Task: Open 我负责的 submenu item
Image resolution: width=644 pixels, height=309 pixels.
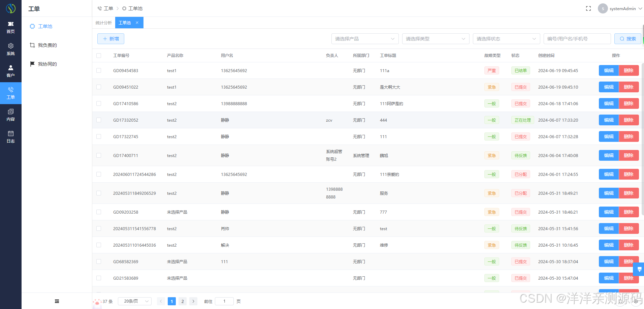Action: tap(47, 45)
